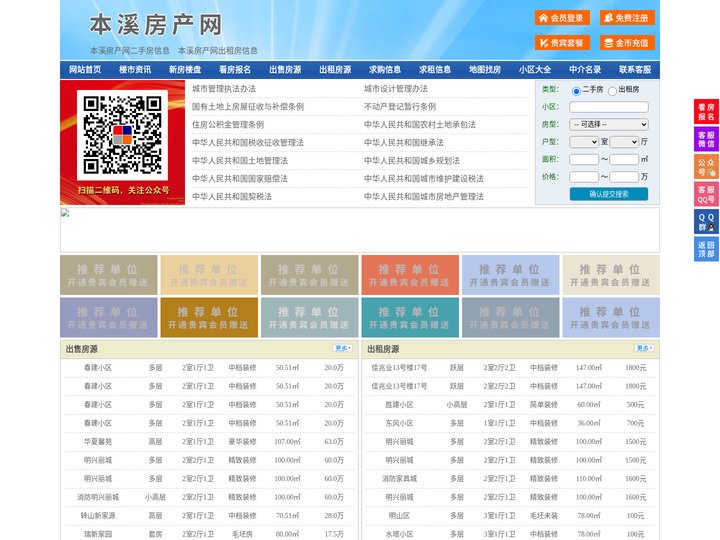Open the 户型 室 count dropdown

584,142
